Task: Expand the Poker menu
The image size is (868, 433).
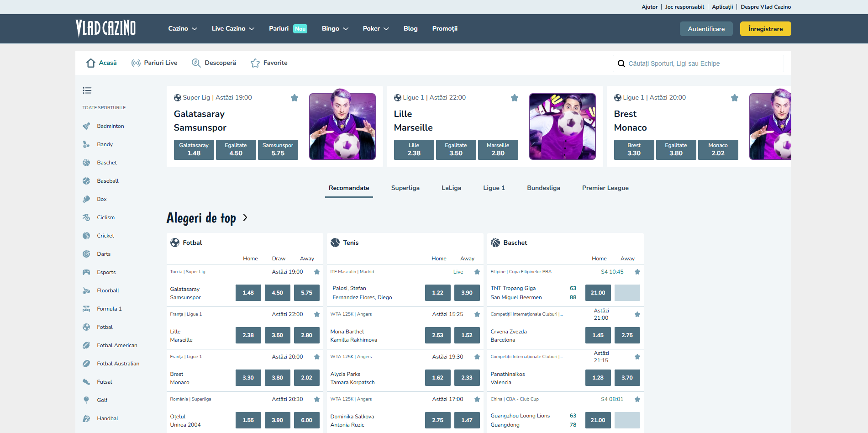Action: click(x=376, y=28)
